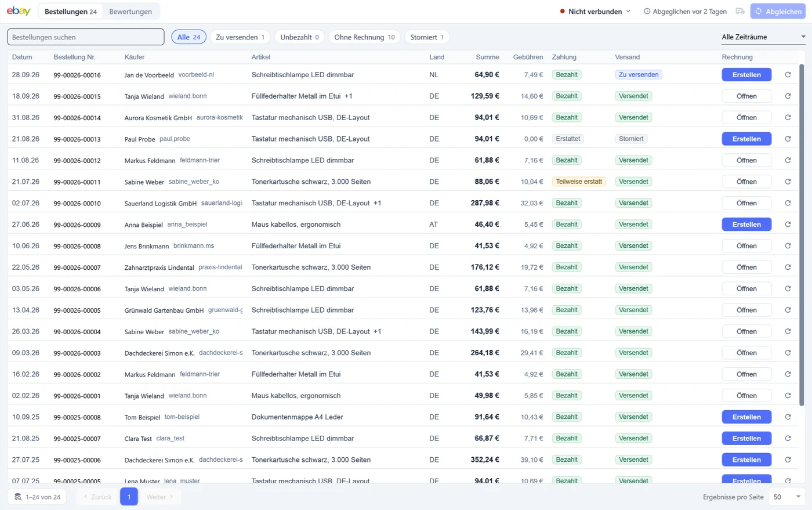
Task: Create invoice for order 99-00026-00016
Action: point(746,75)
